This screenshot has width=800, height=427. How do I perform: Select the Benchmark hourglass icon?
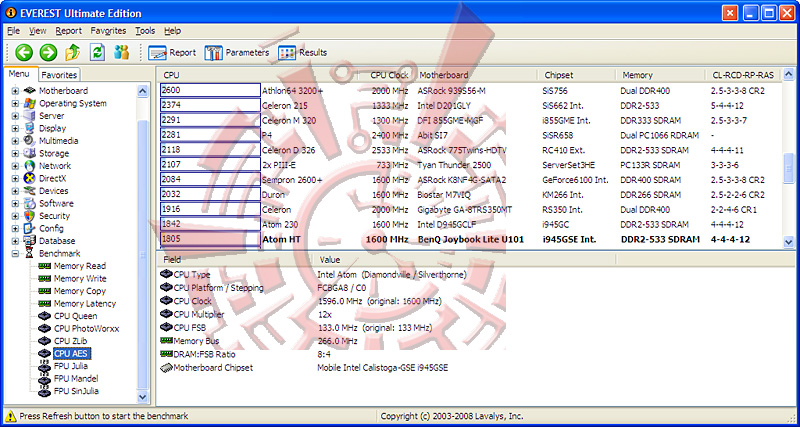[x=30, y=254]
